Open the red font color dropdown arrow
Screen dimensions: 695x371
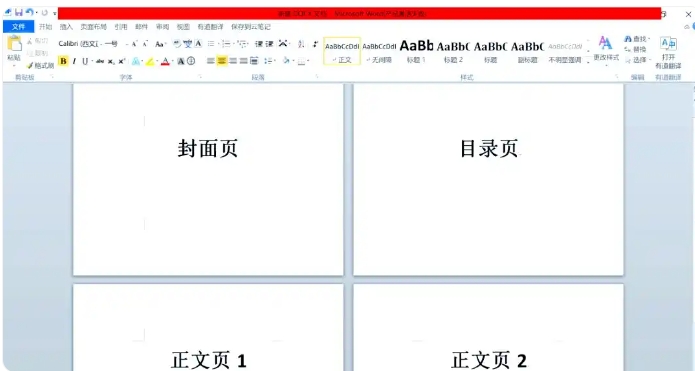(172, 61)
